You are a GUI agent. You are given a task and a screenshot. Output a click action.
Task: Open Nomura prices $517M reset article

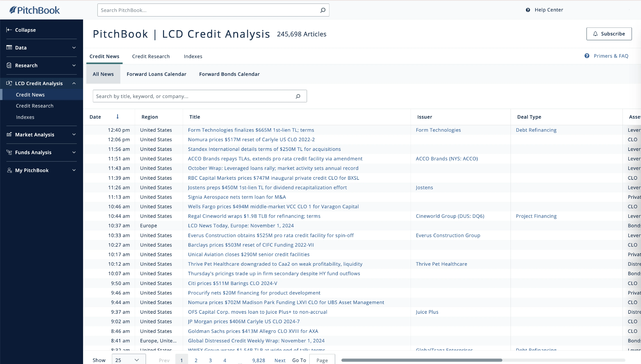click(251, 140)
